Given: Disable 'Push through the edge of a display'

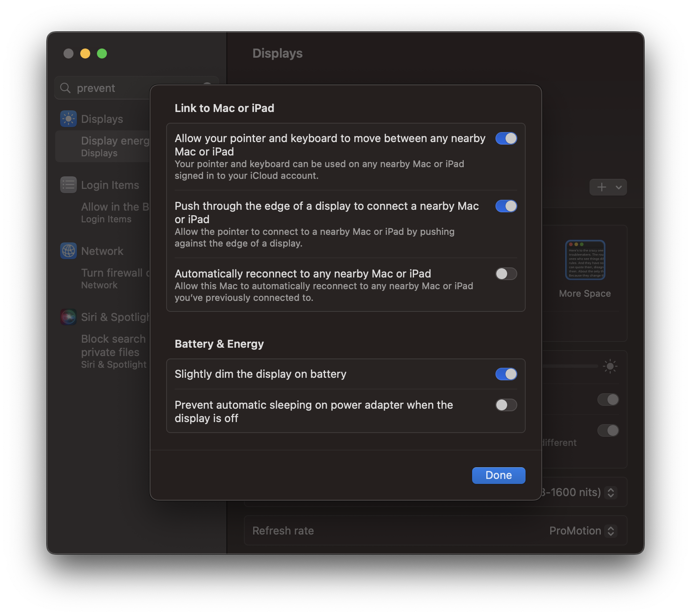Looking at the screenshot, I should click(x=506, y=206).
